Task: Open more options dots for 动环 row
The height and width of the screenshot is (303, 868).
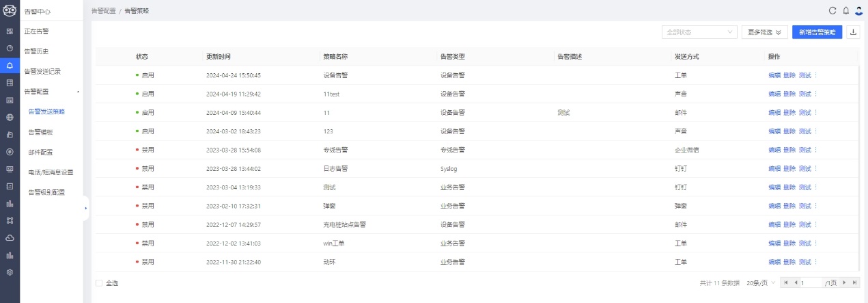Action: [815, 262]
